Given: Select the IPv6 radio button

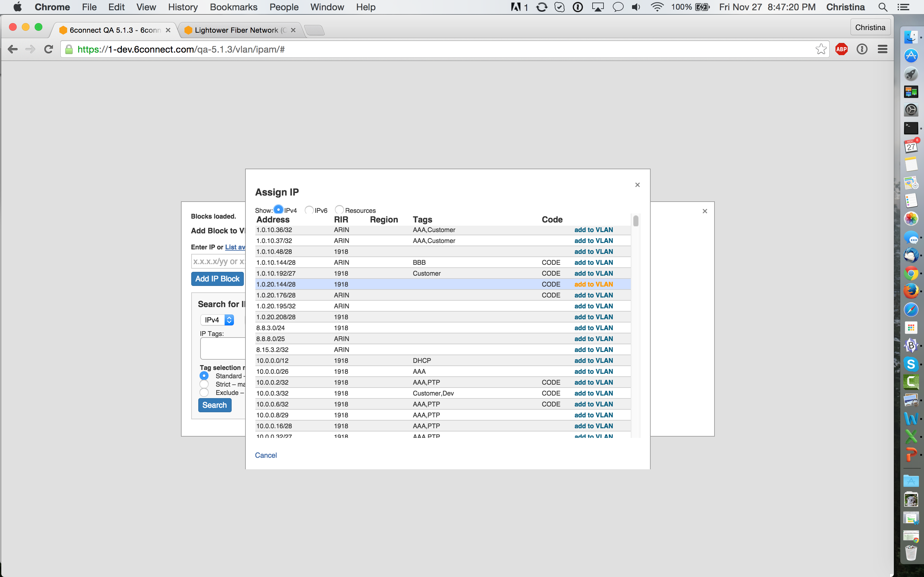Looking at the screenshot, I should click(309, 210).
